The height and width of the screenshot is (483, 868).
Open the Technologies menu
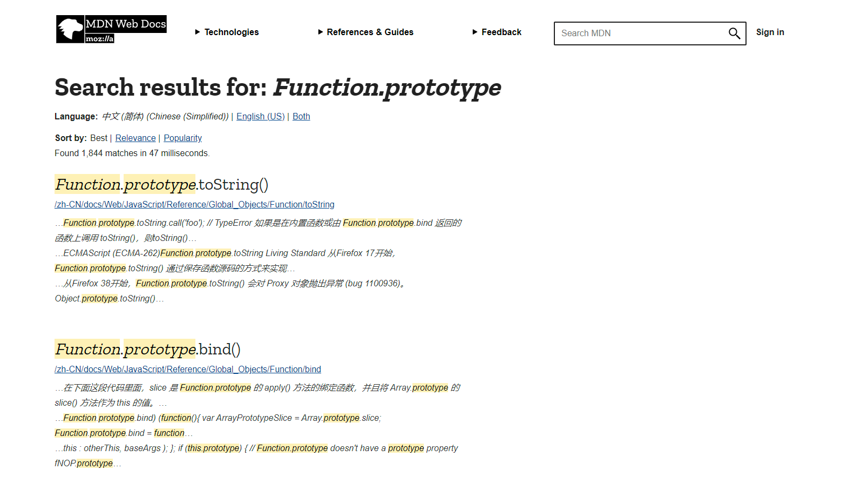231,32
